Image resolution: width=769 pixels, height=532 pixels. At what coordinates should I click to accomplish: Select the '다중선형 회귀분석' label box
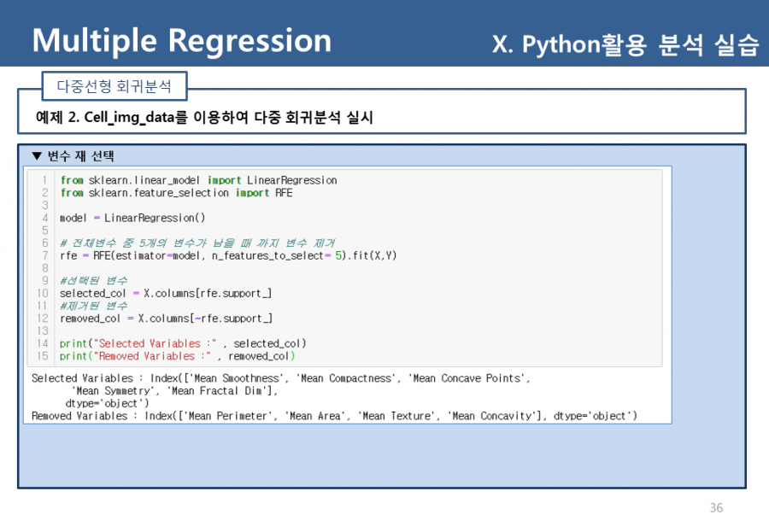pos(114,86)
